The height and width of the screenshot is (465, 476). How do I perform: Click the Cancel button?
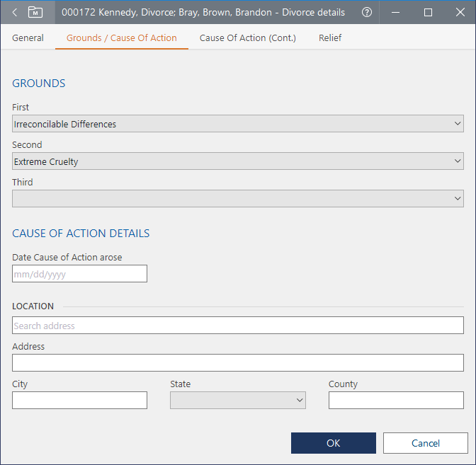pos(426,443)
